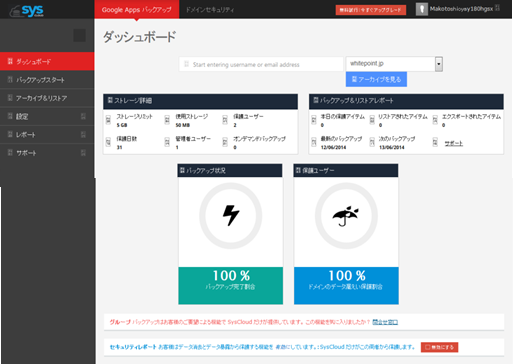Click the オンデマンドバックアップ icon
The height and width of the screenshot is (364, 513).
225,142
